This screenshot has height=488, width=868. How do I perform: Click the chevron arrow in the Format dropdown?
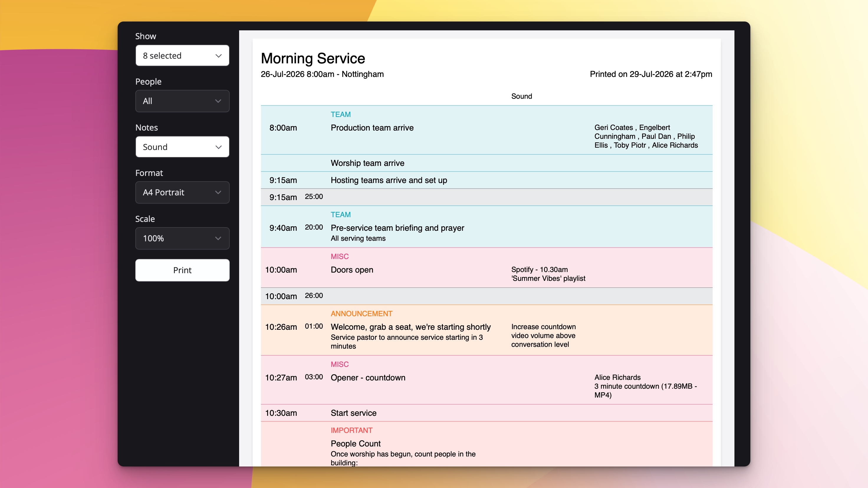coord(218,192)
